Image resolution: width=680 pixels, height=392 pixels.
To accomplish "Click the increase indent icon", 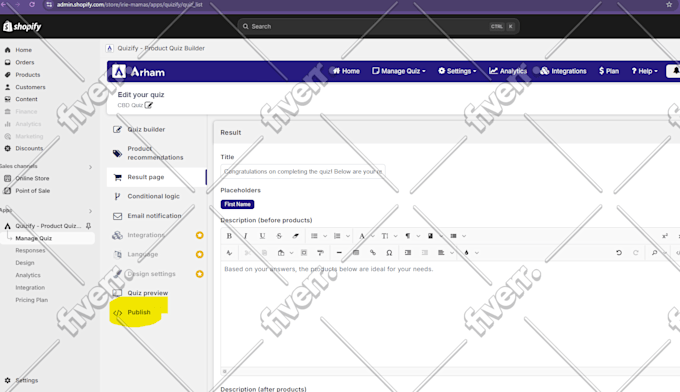I will point(408,252).
